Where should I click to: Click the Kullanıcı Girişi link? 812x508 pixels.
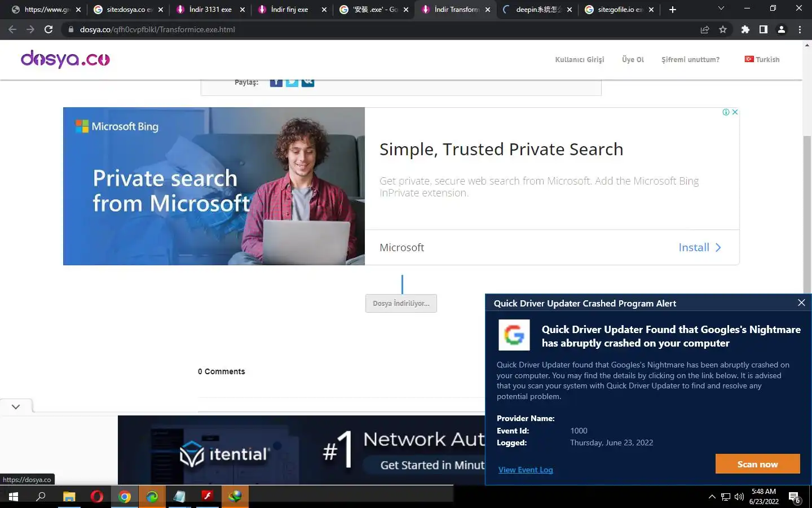click(x=579, y=60)
